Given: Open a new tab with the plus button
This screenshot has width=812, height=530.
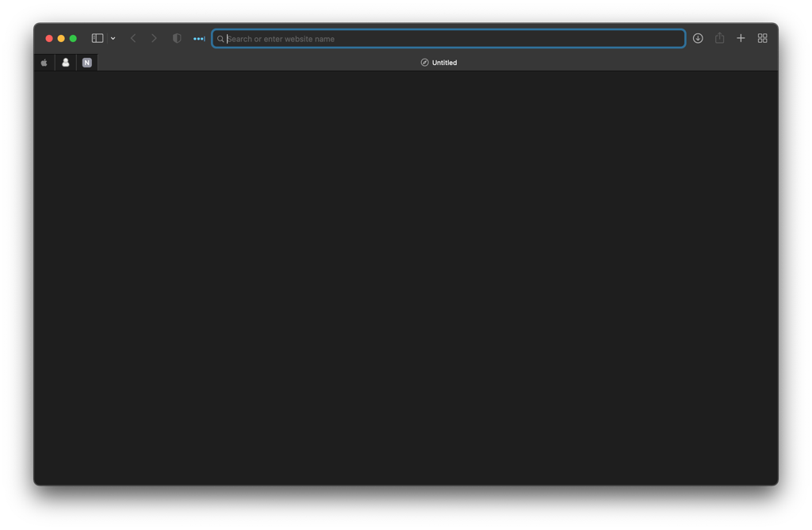Looking at the screenshot, I should coord(741,37).
